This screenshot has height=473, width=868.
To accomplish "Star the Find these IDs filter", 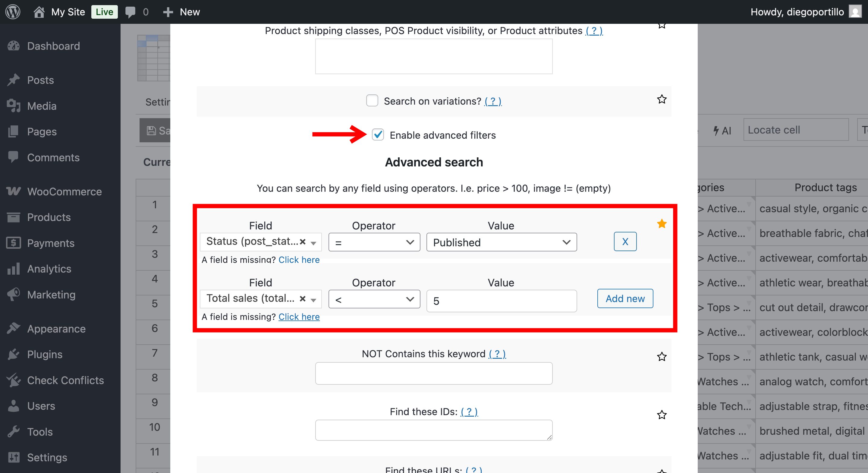I will click(662, 415).
